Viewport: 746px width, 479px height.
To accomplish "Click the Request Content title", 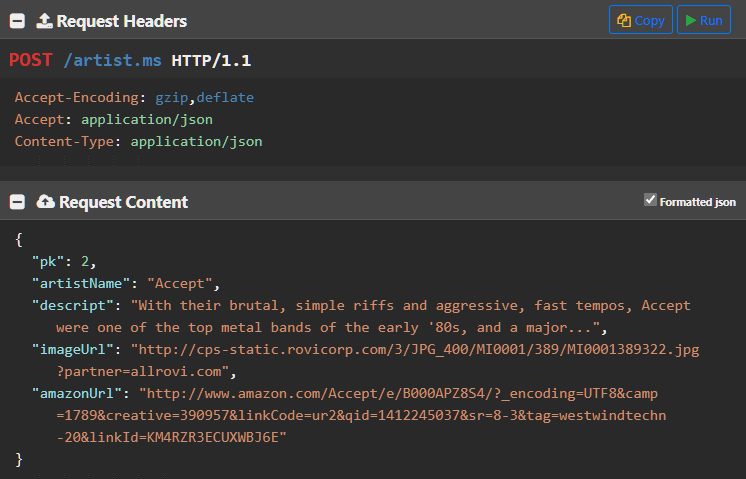I will pos(123,202).
